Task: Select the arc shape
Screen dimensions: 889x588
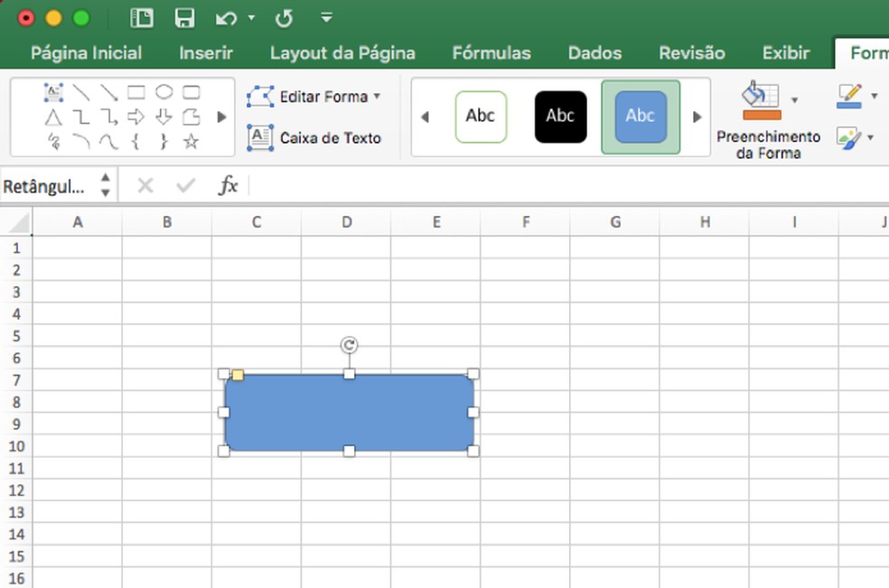Action: 81,141
